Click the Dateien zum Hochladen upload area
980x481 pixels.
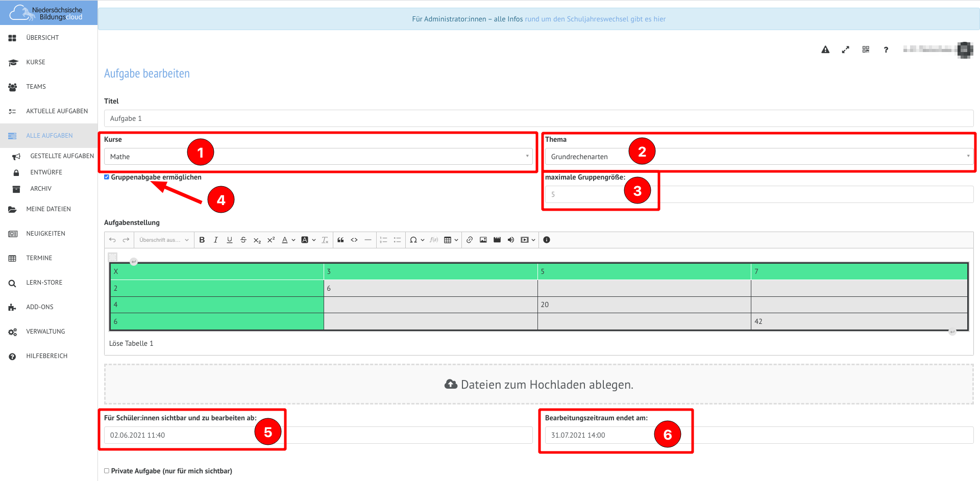point(538,385)
